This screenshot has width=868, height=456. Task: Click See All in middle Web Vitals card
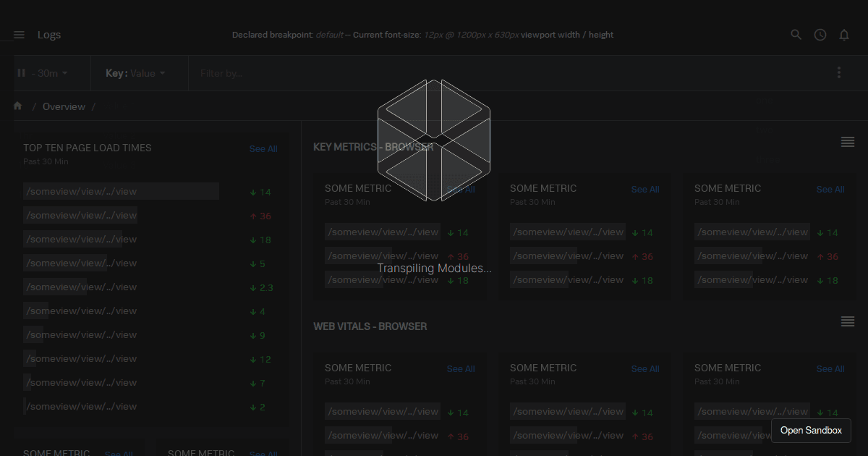[x=645, y=369]
